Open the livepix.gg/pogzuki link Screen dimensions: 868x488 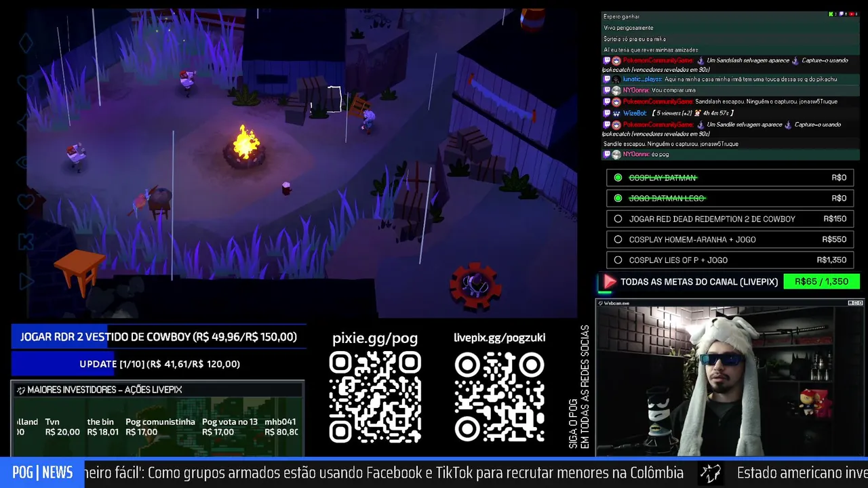point(500,338)
